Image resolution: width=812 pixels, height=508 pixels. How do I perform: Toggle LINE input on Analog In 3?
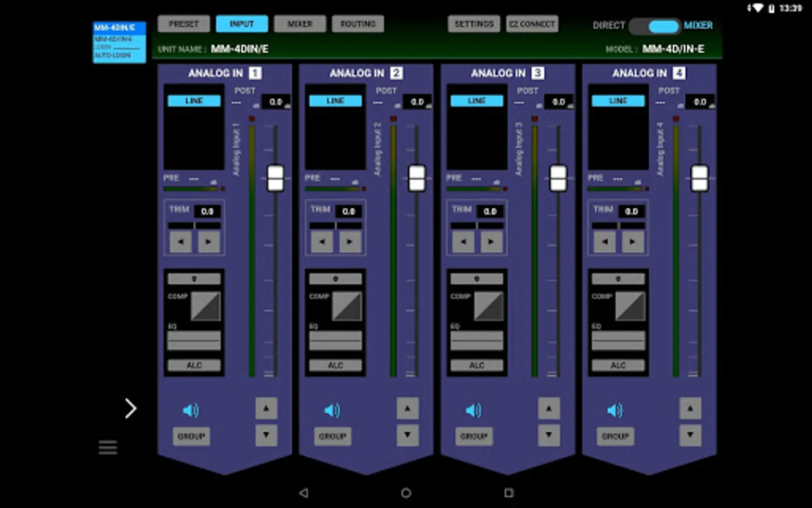pos(477,100)
